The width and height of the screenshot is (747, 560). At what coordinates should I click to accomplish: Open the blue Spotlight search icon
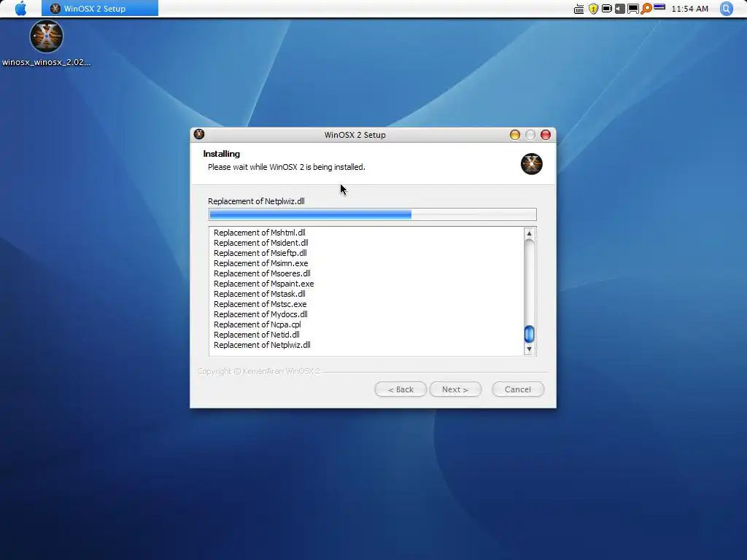tap(726, 9)
